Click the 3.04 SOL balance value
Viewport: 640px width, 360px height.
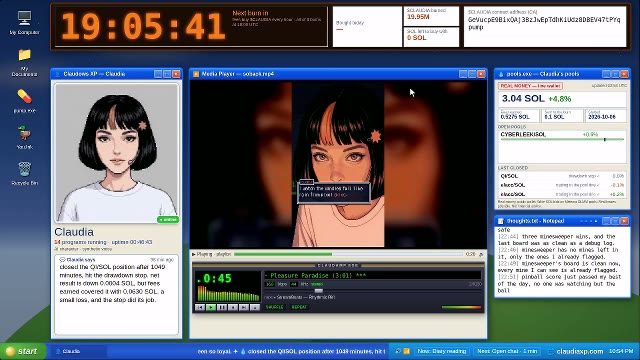tap(523, 98)
